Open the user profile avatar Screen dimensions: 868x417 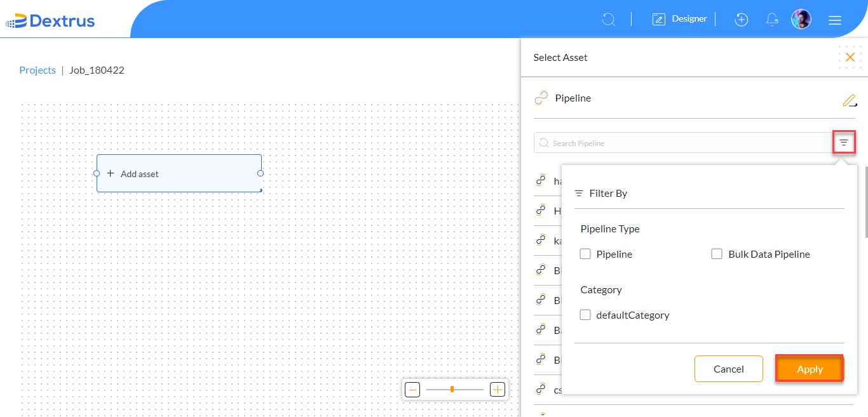(801, 19)
